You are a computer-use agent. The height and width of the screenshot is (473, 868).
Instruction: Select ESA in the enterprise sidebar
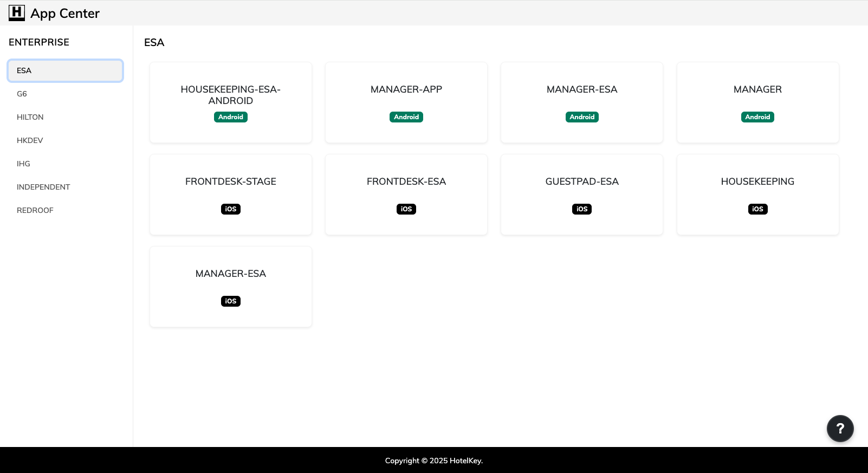[x=65, y=70]
